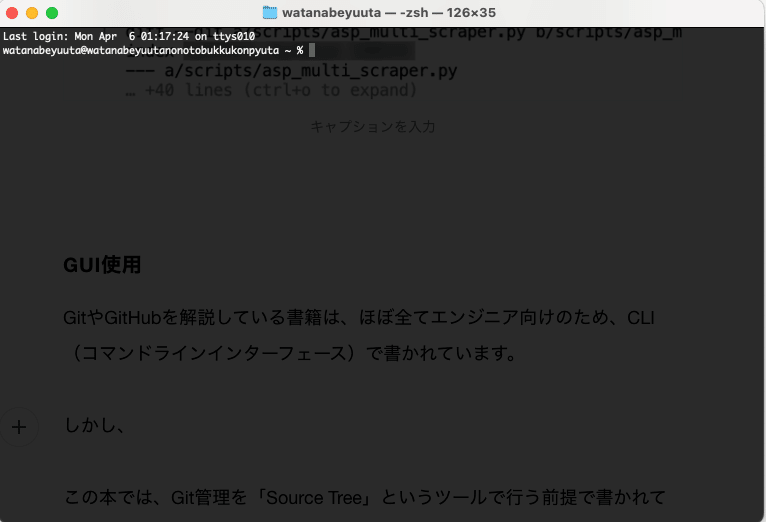Minimize the terminal using the yellow button
Screen dimensions: 766x522
pyautogui.click(x=32, y=13)
